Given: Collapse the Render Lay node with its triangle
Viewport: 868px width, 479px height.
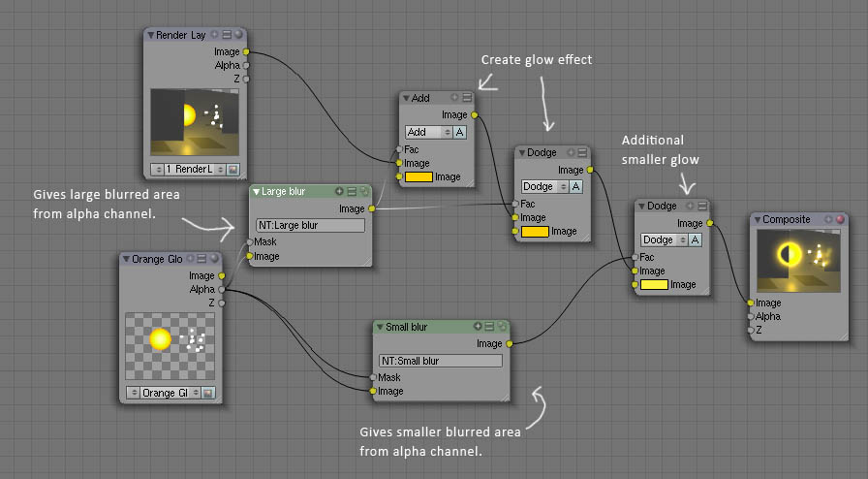Looking at the screenshot, I should [x=150, y=35].
